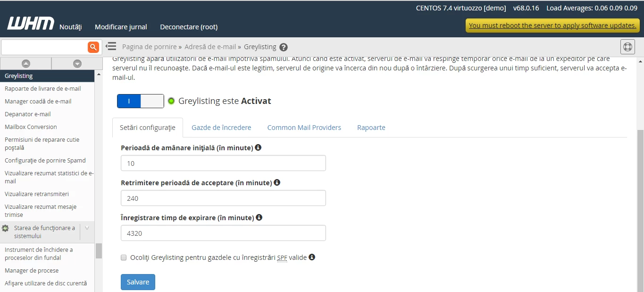644x292 pixels.
Task: Enable bypass Greylisting for valid SPF hosts
Action: pyautogui.click(x=124, y=258)
